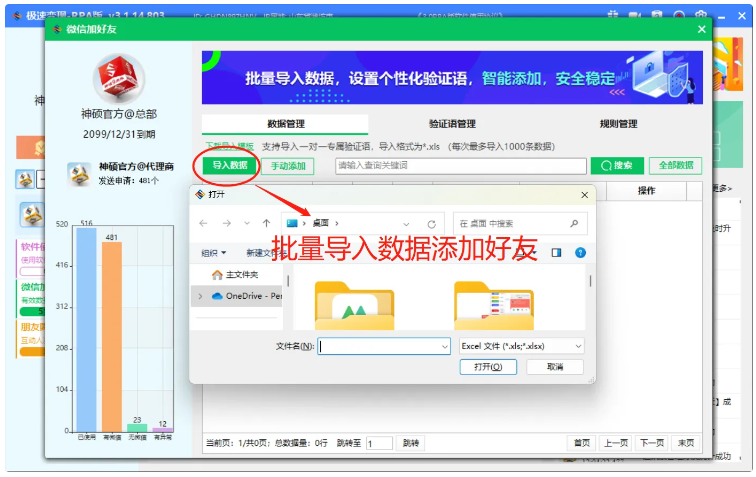Click the refresh icon beside the address bar
This screenshot has width=756, height=477.
(x=432, y=224)
